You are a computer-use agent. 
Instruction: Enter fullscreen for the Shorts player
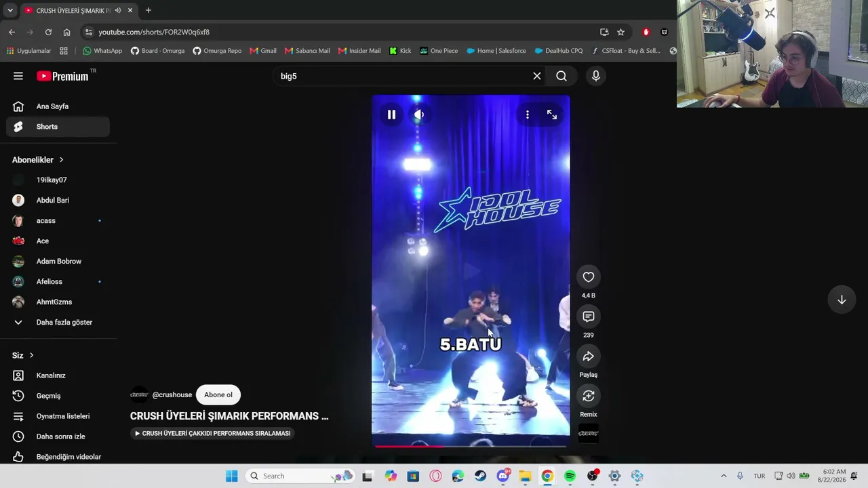pos(552,115)
